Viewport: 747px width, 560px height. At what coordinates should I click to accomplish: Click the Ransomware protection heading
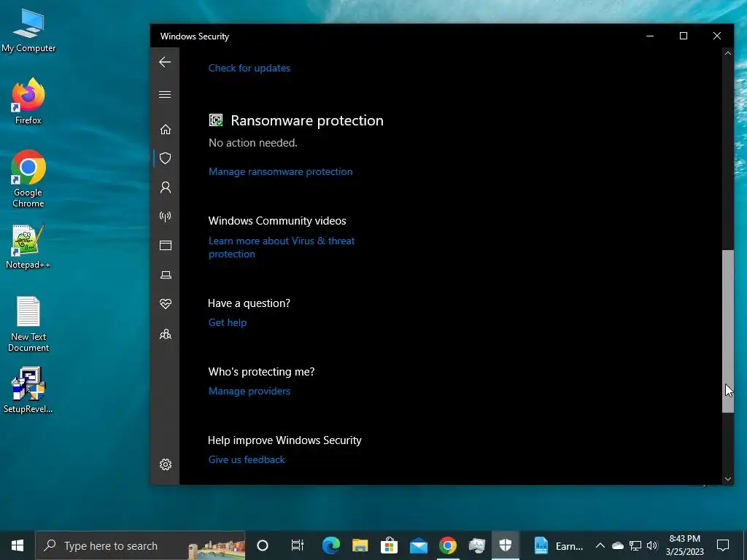click(307, 120)
